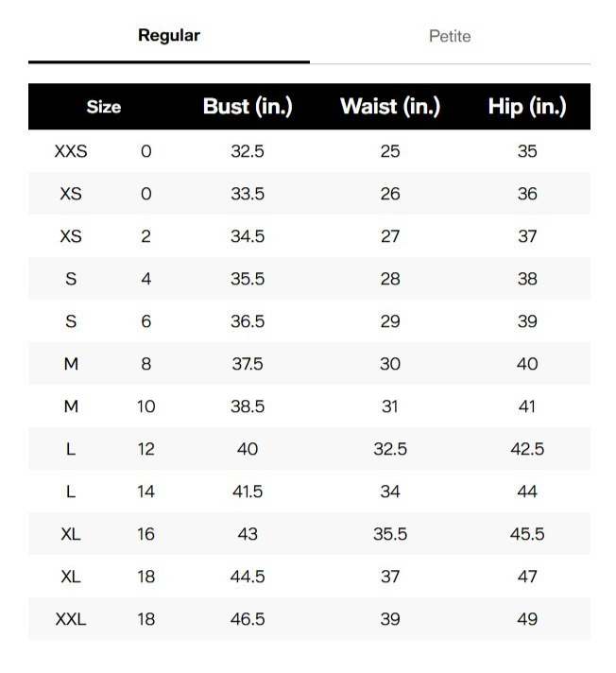Image resolution: width=616 pixels, height=673 pixels.
Task: Click the 42.5 hip measurement
Action: pyautogui.click(x=527, y=449)
